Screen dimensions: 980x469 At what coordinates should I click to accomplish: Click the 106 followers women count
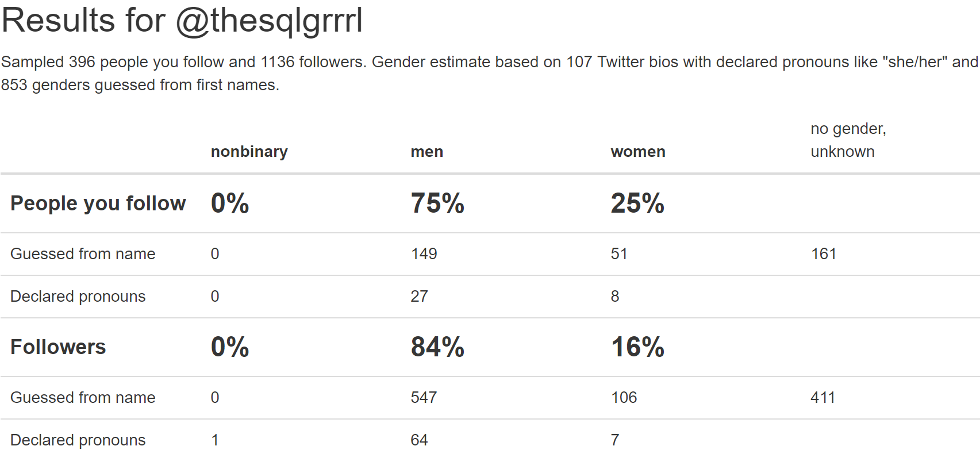coord(624,398)
